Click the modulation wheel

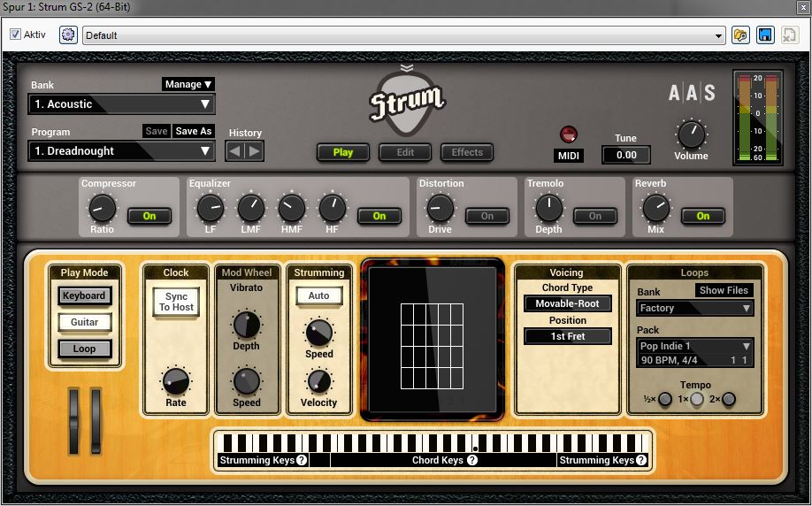(96, 421)
